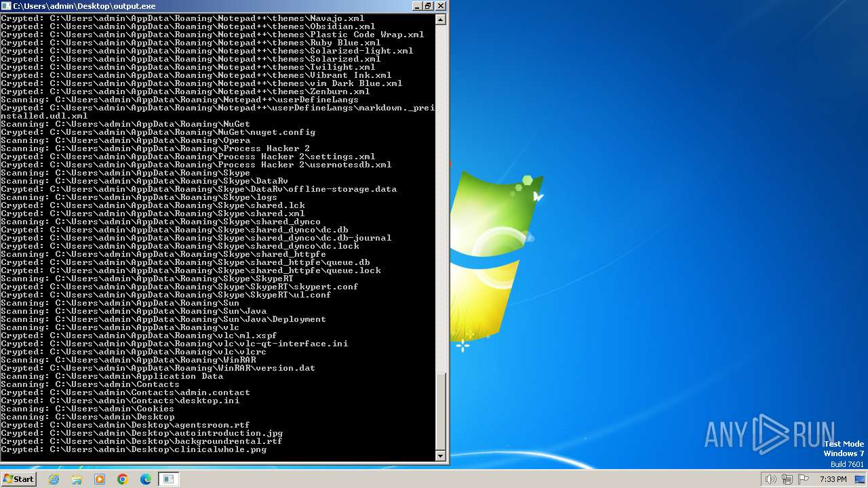Image resolution: width=868 pixels, height=488 pixels.
Task: Click the line ending 'shared_dynco\dc.lock'
Action: tap(180, 246)
